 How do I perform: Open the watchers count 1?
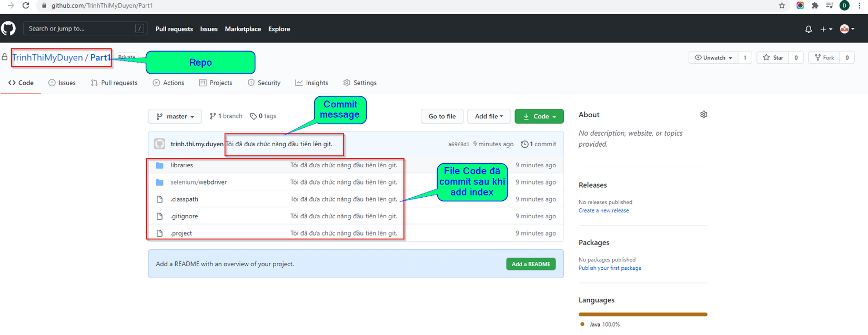click(x=745, y=57)
